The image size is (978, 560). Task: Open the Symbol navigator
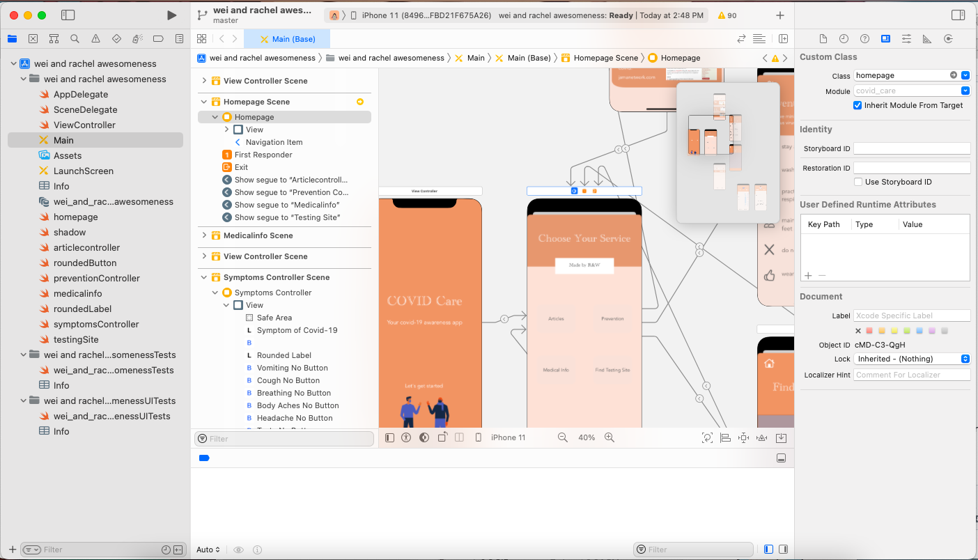54,39
